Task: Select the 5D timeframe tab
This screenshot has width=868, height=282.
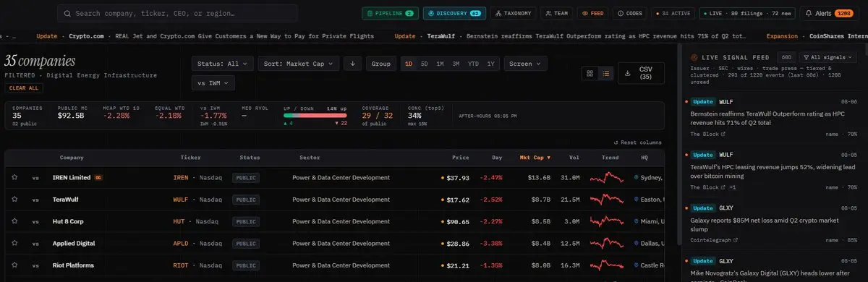Action: (x=425, y=64)
